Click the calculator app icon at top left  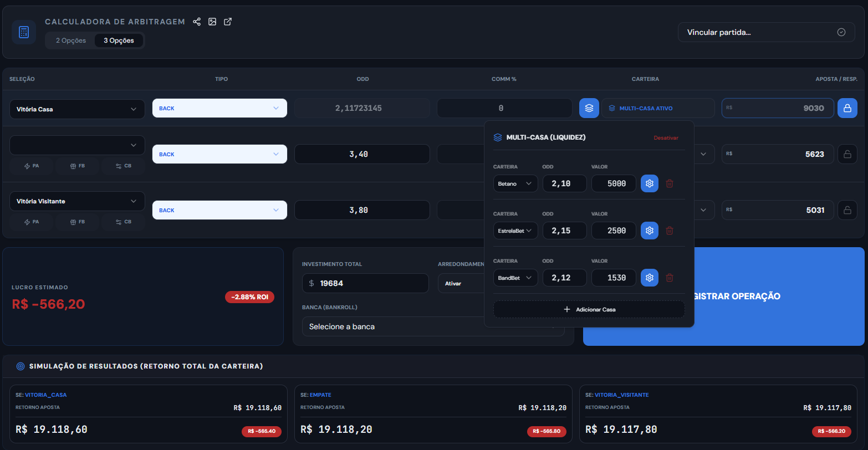(24, 32)
